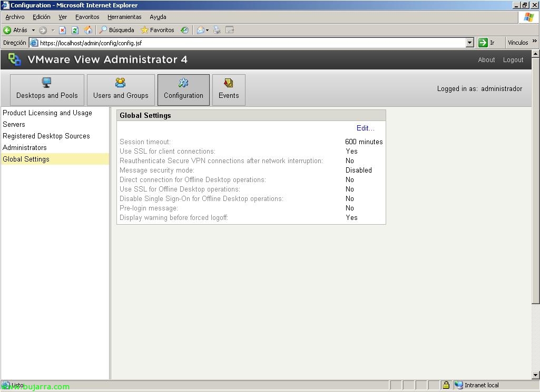Open Búsqueda search in toolbar

coord(116,31)
